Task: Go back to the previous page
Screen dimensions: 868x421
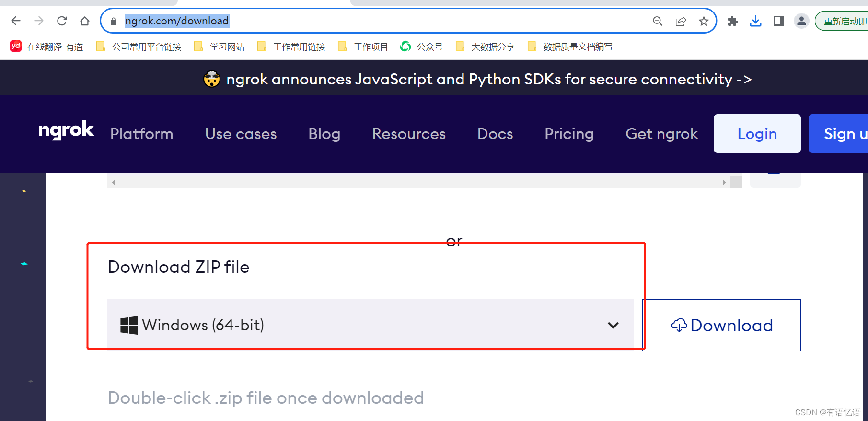Action: (16, 21)
